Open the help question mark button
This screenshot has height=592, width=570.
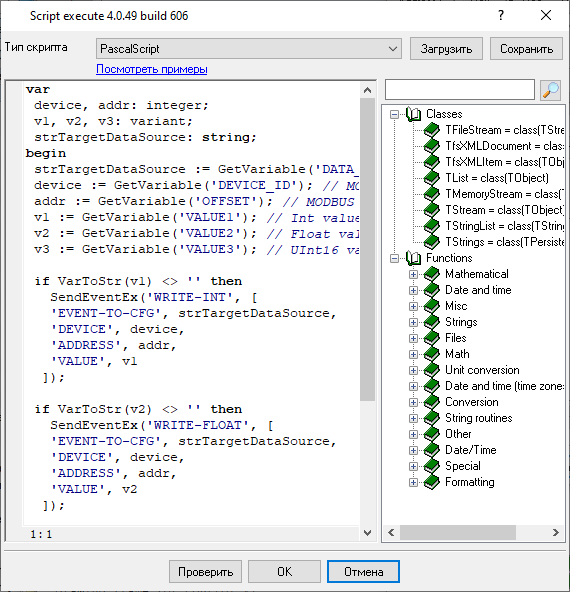(501, 15)
